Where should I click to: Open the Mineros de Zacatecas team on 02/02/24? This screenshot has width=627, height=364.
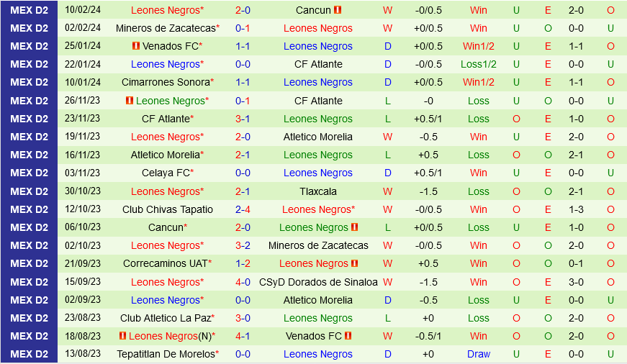166,28
